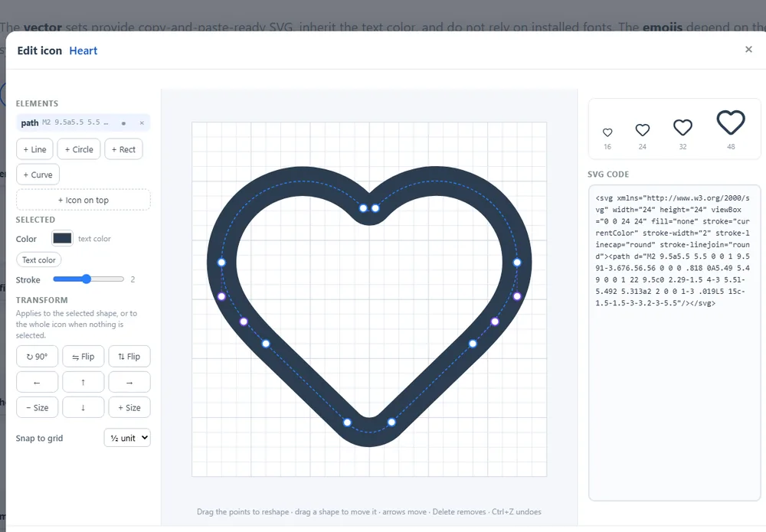Select the path element row
Screen dimensions: 766x532
83,122
